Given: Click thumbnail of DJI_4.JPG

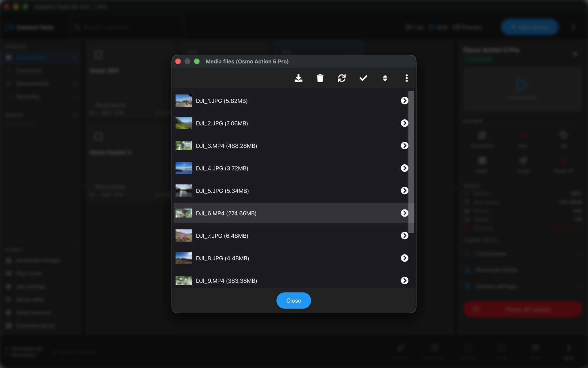Looking at the screenshot, I should [x=184, y=168].
